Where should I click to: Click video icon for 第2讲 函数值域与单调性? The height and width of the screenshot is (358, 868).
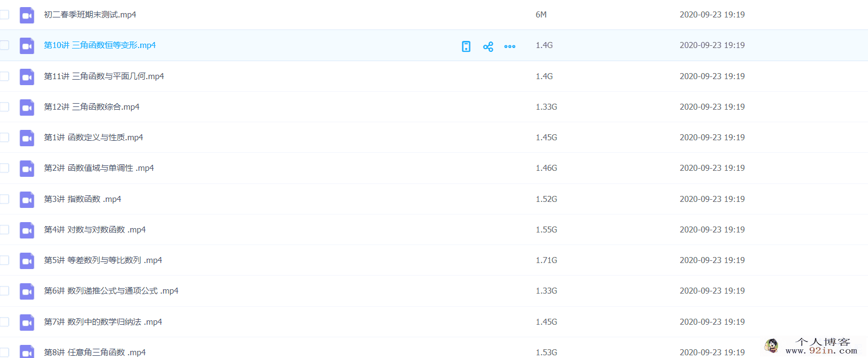pos(27,169)
